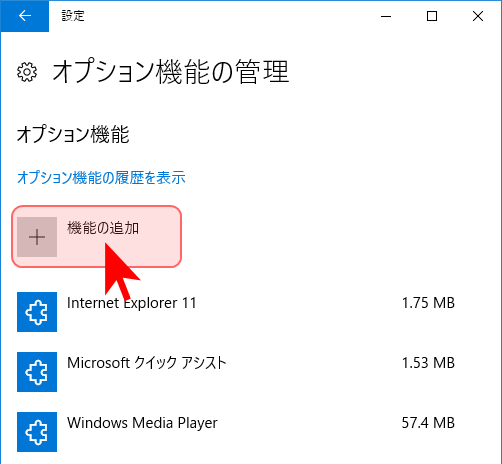Click the gear icon beside the page title
Viewport: 502px width, 464px height.
(27, 72)
